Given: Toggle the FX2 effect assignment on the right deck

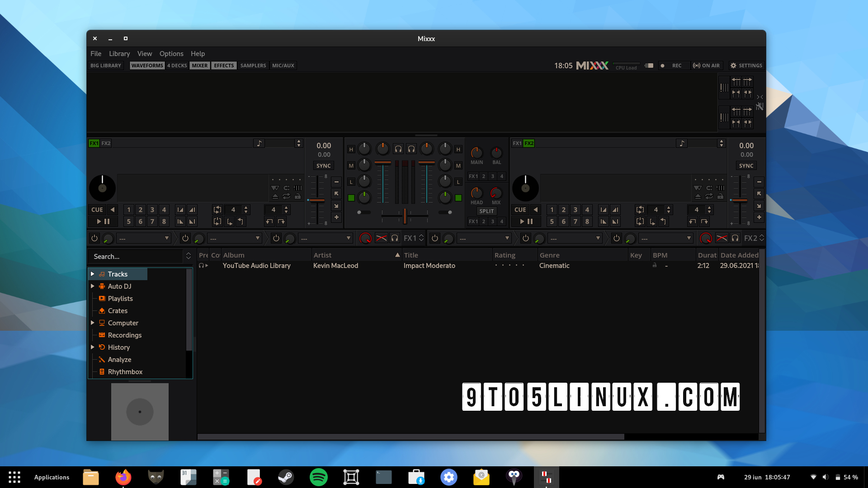Looking at the screenshot, I should pos(529,143).
